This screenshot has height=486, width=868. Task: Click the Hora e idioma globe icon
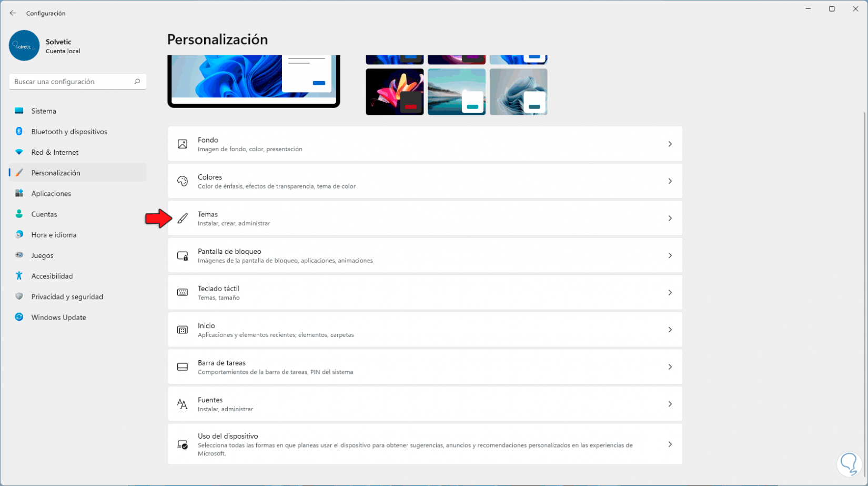(x=19, y=235)
